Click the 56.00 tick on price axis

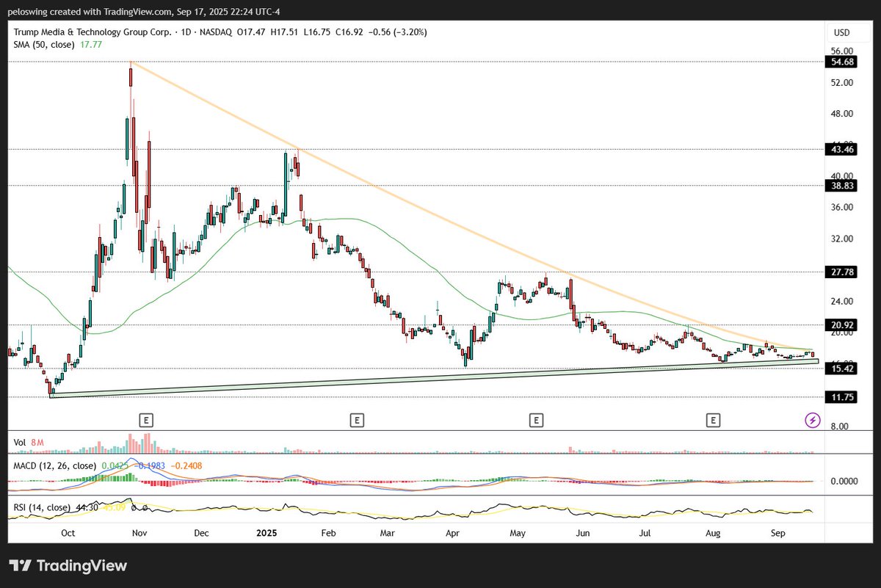(842, 51)
